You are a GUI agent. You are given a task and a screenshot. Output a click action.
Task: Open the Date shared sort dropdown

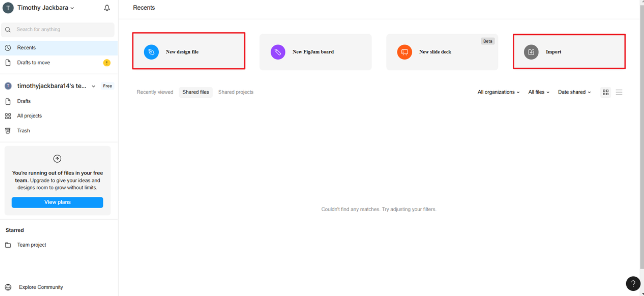coord(574,92)
